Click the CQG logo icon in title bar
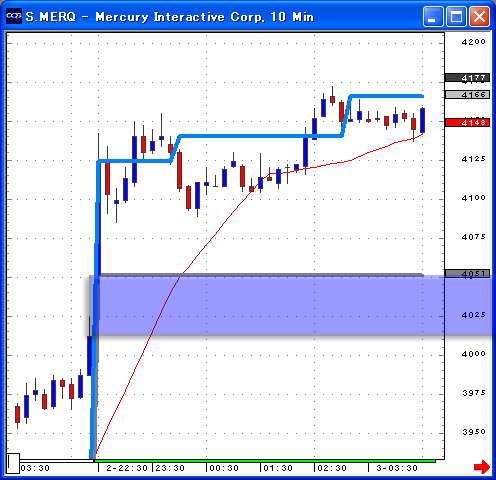This screenshot has width=496, height=480. (x=14, y=16)
